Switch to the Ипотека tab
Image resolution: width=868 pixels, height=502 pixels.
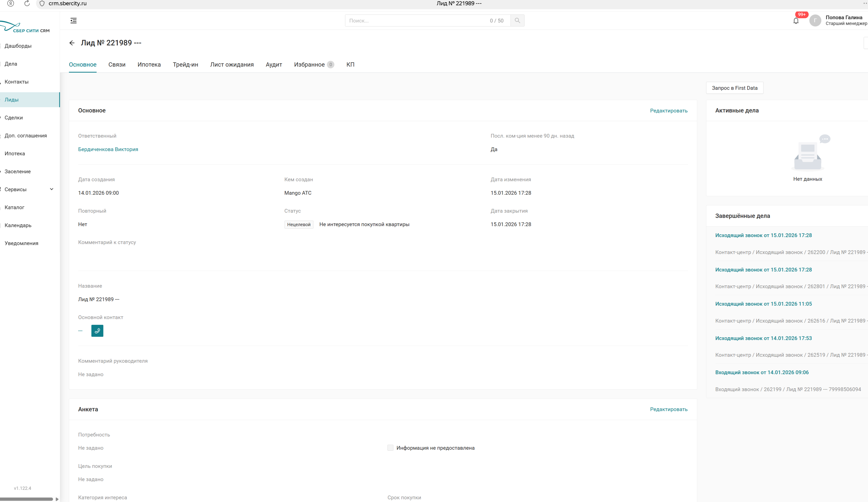(x=149, y=64)
